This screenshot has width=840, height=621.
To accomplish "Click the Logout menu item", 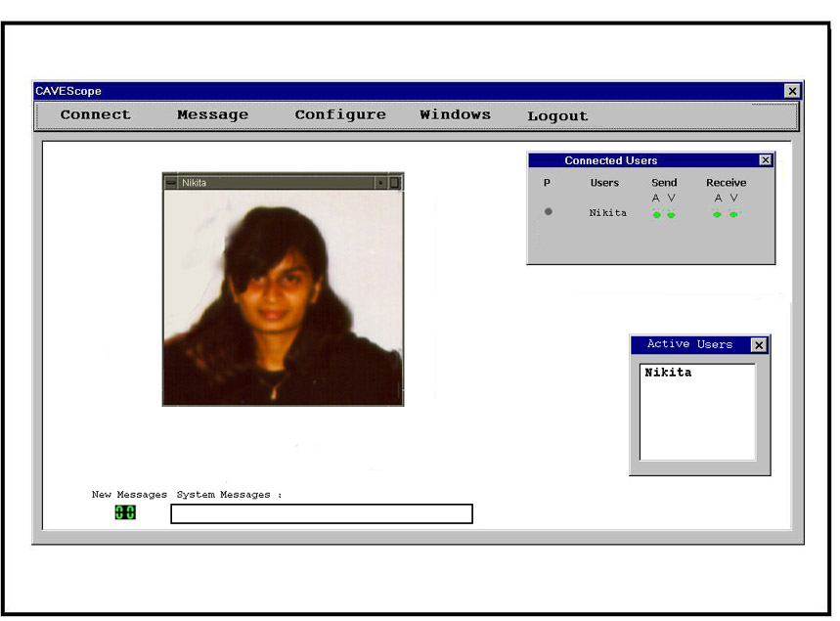I will (557, 116).
